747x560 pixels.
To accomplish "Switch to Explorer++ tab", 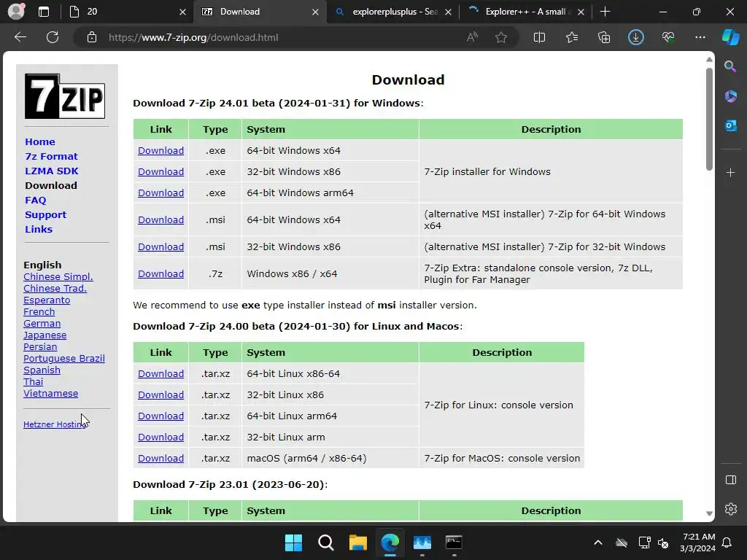I will point(526,12).
